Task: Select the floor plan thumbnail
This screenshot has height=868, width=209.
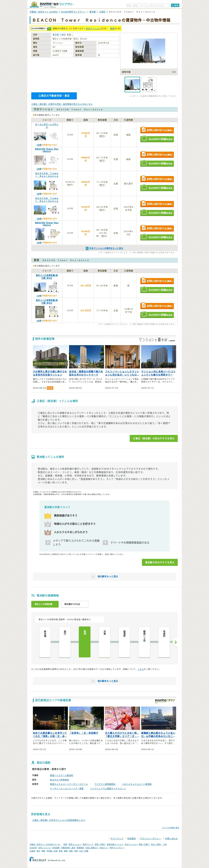Action: [149, 85]
